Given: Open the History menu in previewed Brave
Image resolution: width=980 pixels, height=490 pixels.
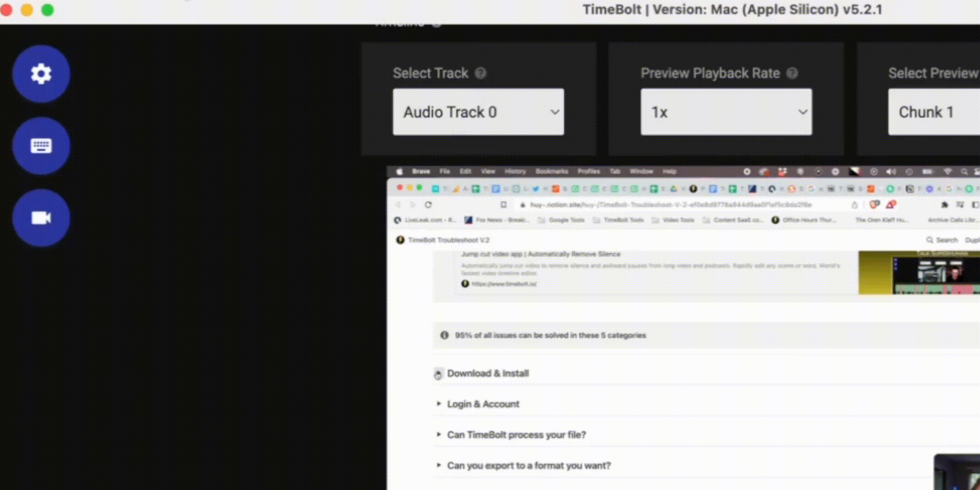Looking at the screenshot, I should click(515, 171).
